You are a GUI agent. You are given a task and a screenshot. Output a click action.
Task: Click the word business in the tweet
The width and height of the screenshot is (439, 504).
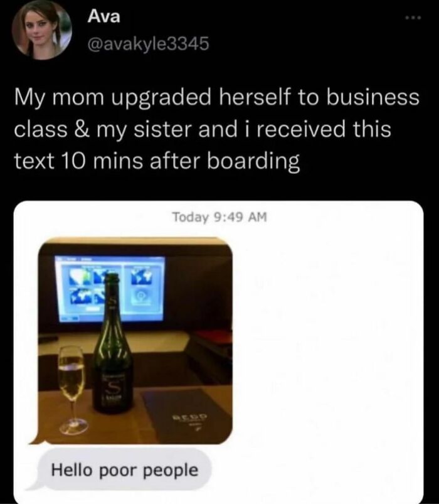click(373, 97)
